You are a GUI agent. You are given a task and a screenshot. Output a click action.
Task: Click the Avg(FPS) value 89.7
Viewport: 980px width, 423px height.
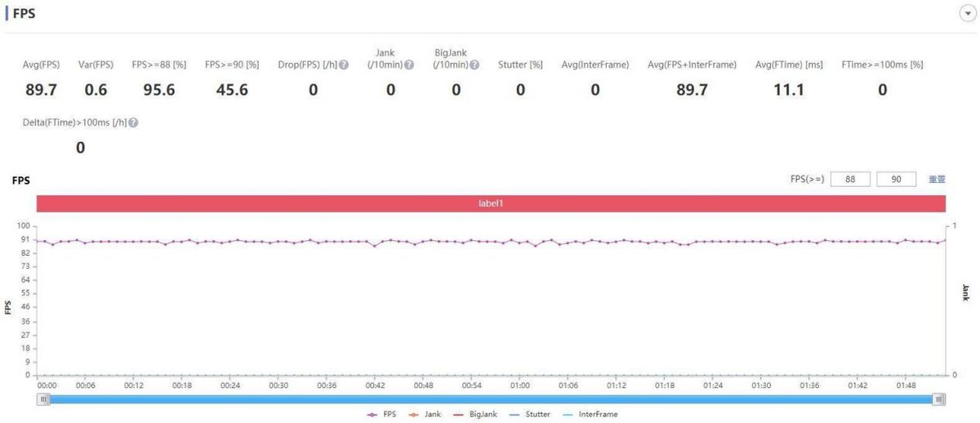coord(41,90)
